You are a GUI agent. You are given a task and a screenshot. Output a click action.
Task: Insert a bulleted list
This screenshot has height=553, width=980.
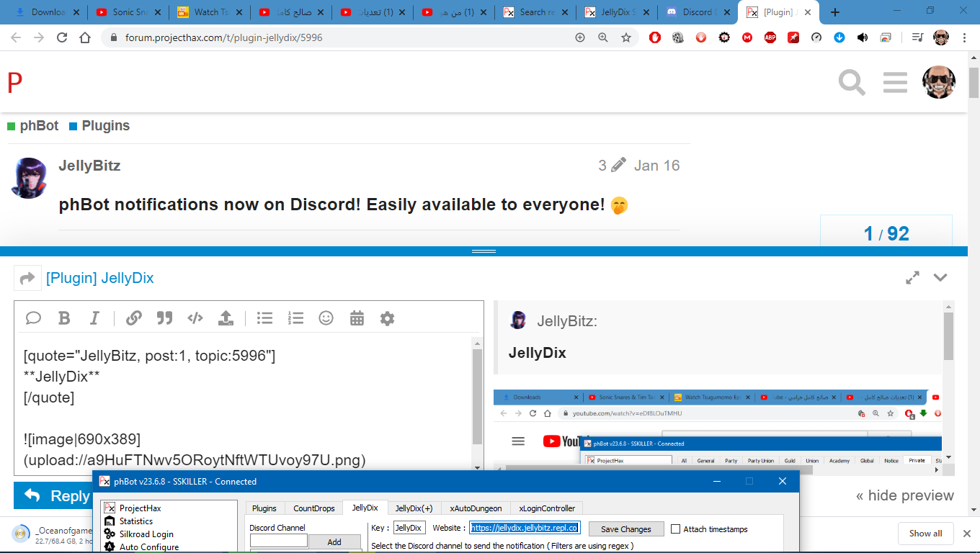pos(264,318)
